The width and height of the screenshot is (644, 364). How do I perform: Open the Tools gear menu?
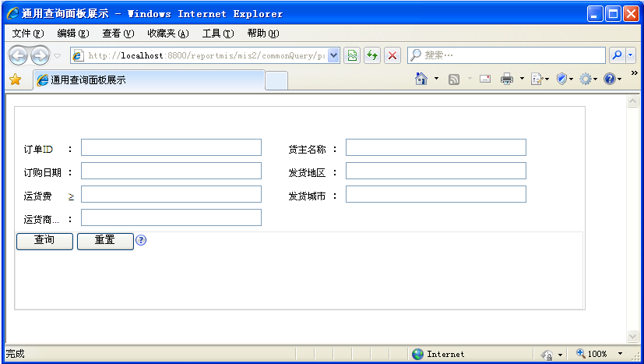point(588,79)
